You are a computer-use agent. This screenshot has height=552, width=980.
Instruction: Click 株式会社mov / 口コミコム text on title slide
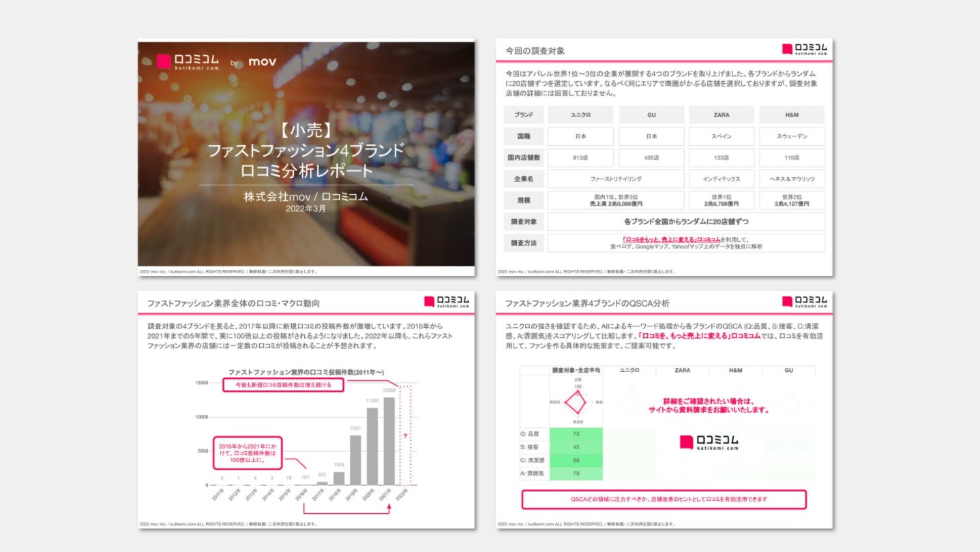point(306,197)
